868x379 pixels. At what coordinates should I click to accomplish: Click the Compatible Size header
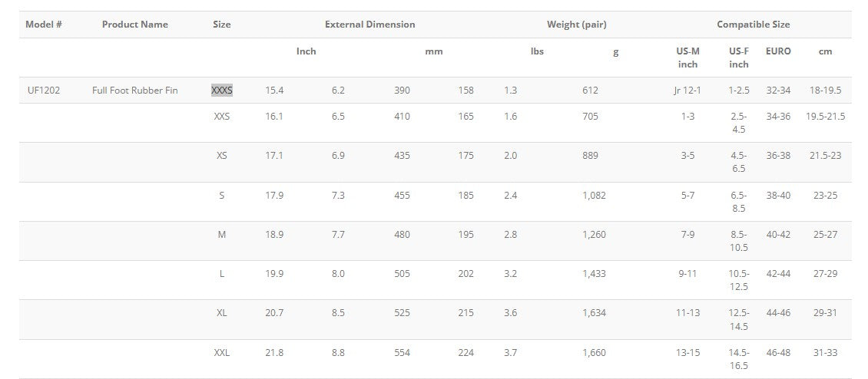click(x=753, y=25)
